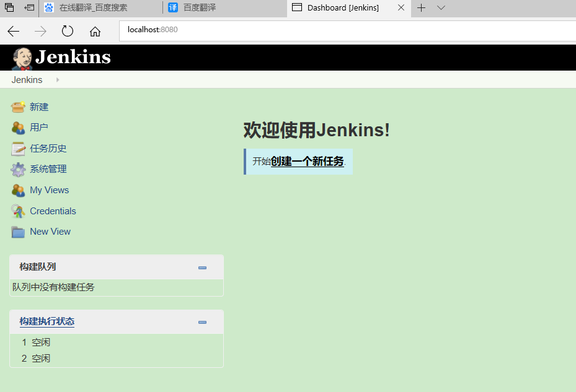576x392 pixels.
Task: Click executor 1 空闲 row
Action: point(117,342)
